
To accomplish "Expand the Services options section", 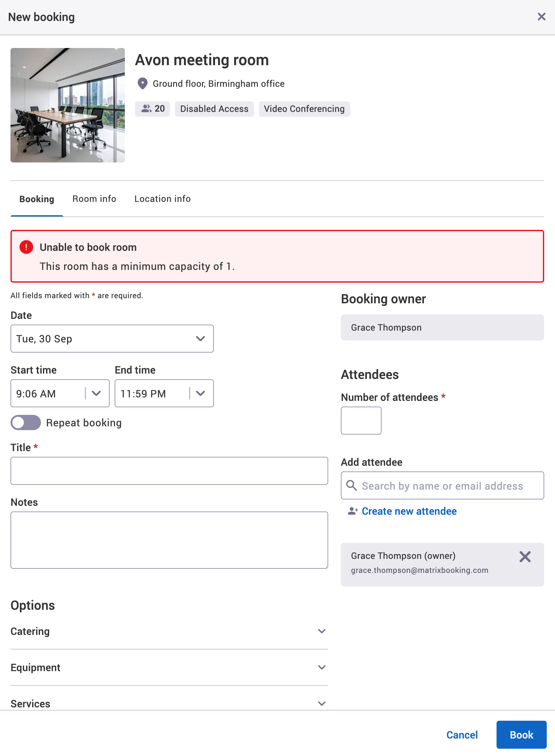I will point(321,703).
